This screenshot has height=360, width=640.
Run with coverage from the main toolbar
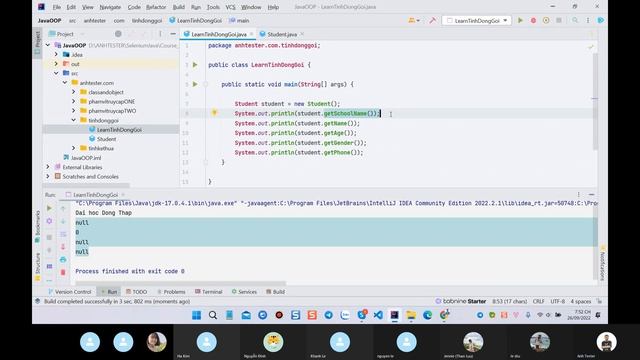pos(546,20)
